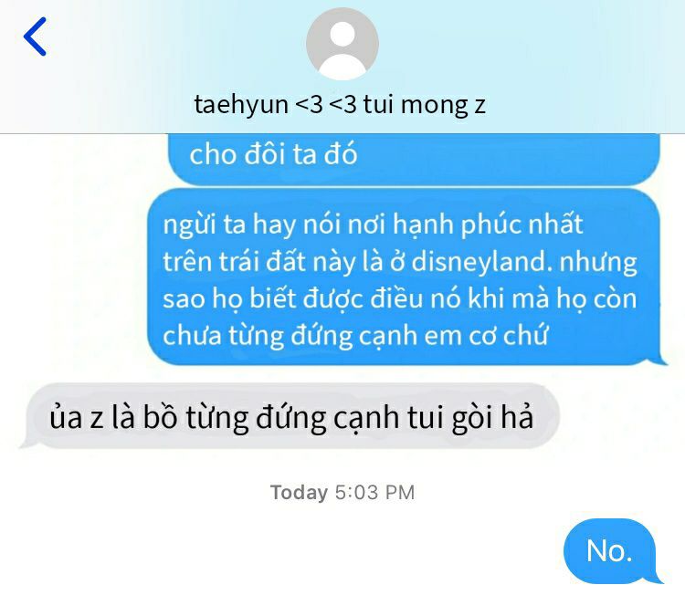This screenshot has height=616, width=685.
Task: Tap the blue back chevron
Action: pyautogui.click(x=35, y=37)
